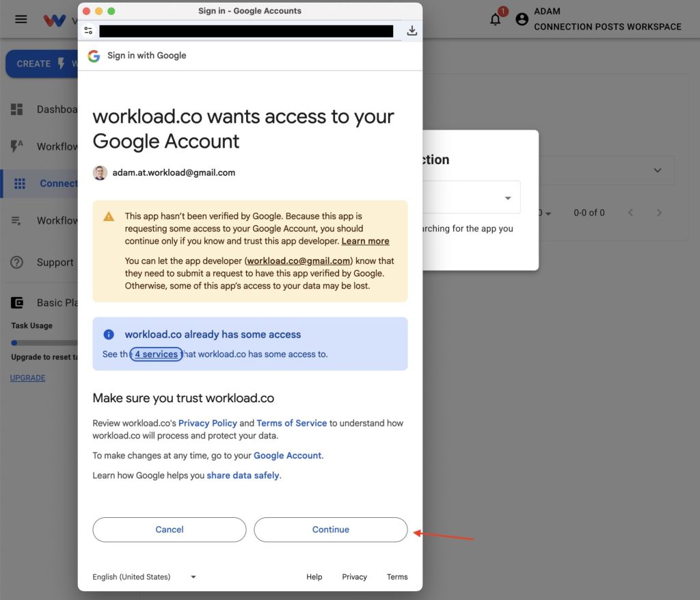Viewport: 700px width, 600px height.
Task: Click the UPGRADE link in sidebar
Action: (27, 378)
